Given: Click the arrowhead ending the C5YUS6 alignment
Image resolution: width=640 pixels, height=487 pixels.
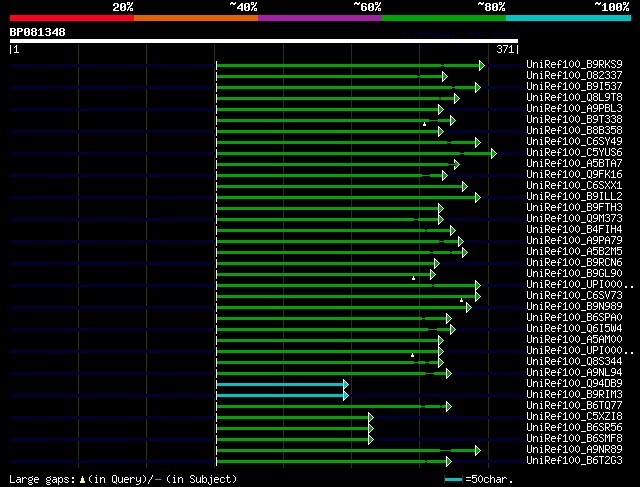Looking at the screenshot, I should click(494, 153).
